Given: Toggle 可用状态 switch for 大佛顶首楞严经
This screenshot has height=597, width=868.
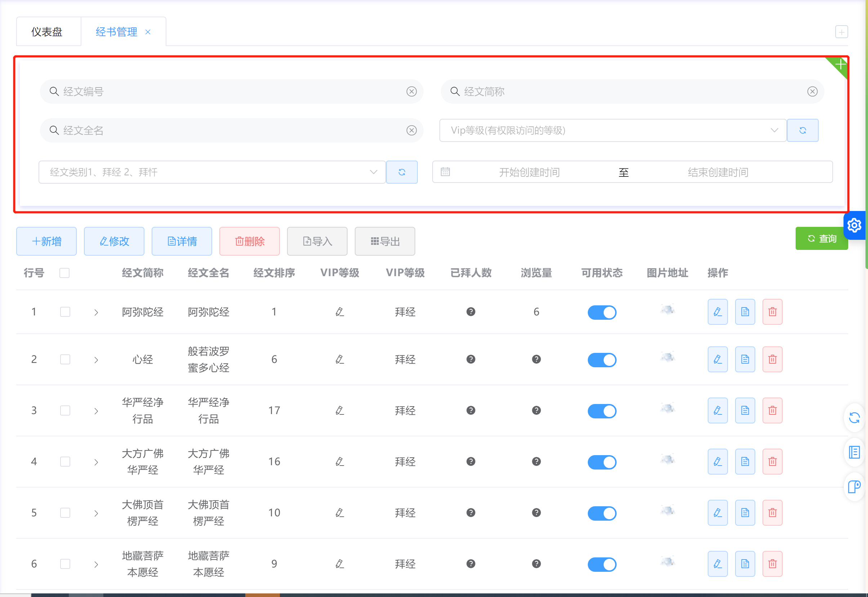Looking at the screenshot, I should coord(601,513).
